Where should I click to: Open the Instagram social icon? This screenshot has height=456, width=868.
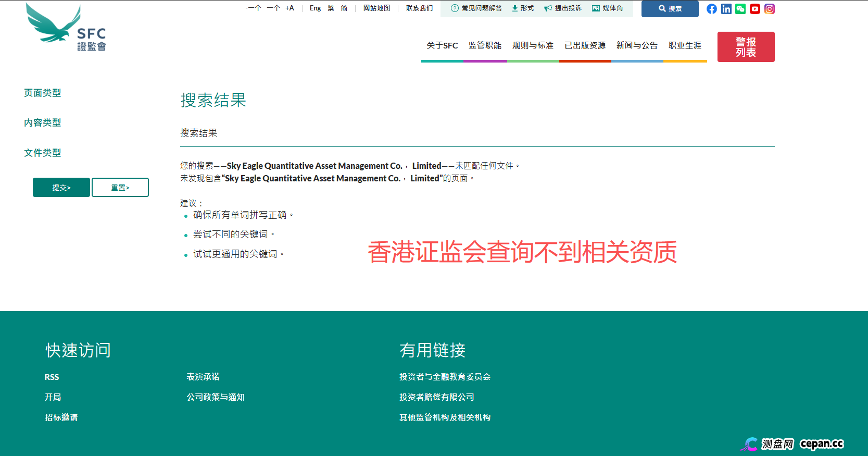(x=770, y=9)
